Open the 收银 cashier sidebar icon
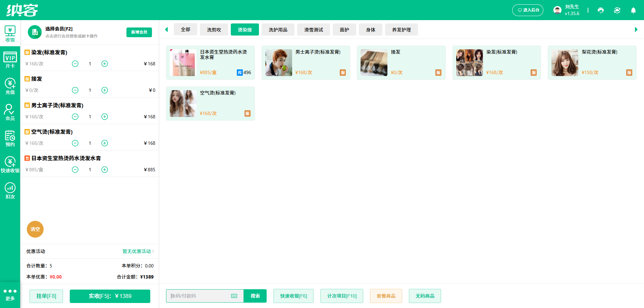This screenshot has width=644, height=308. [x=10, y=34]
